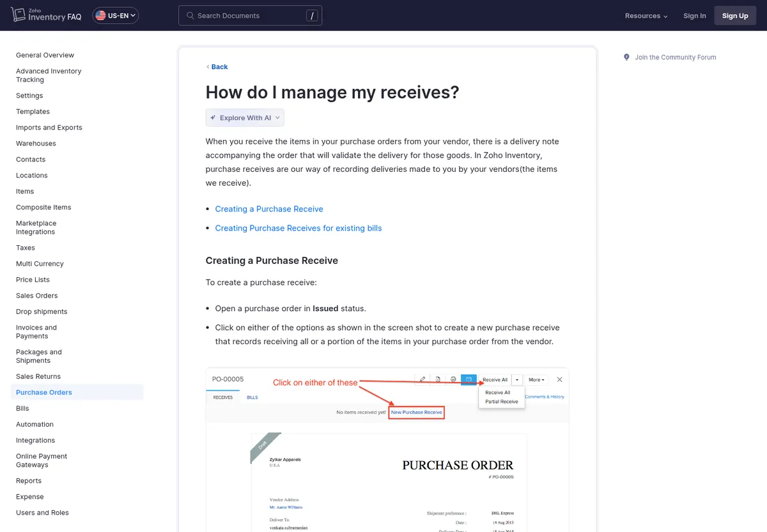Image resolution: width=767 pixels, height=532 pixels.
Task: Expand the Resources menu
Action: point(646,16)
